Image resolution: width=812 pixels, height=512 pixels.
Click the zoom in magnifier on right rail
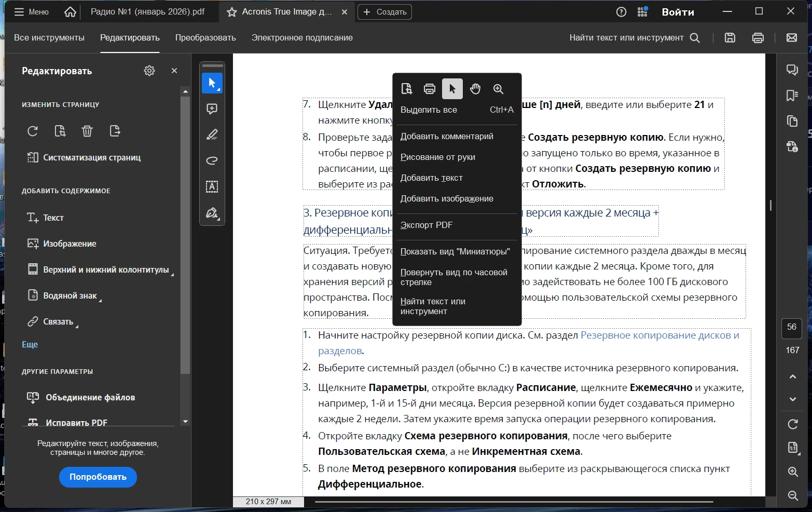pos(793,471)
